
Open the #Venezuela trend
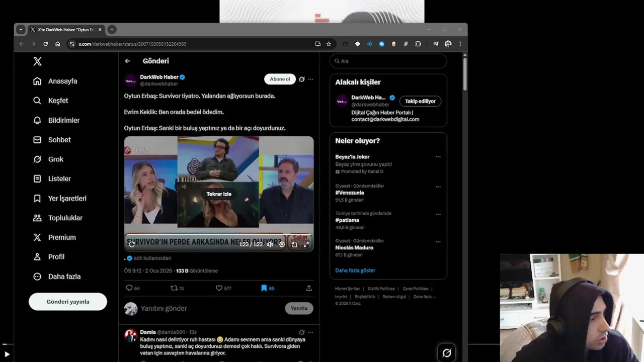coord(350,193)
